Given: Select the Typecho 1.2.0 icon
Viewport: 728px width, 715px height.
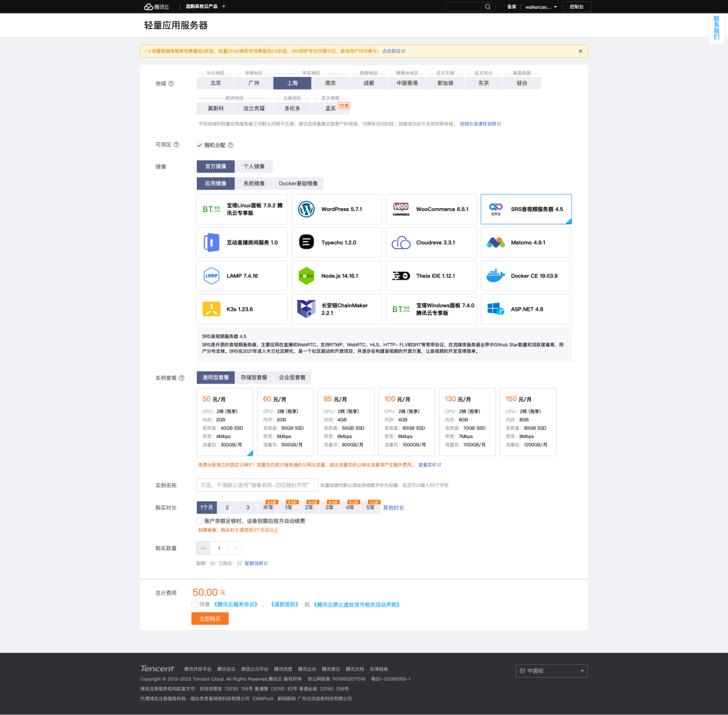Looking at the screenshot, I should point(307,243).
